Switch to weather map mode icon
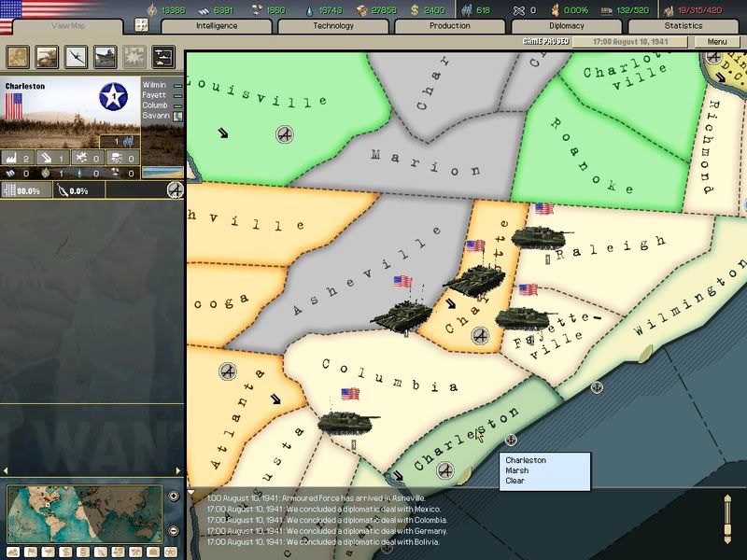The image size is (747, 560). coord(49,553)
